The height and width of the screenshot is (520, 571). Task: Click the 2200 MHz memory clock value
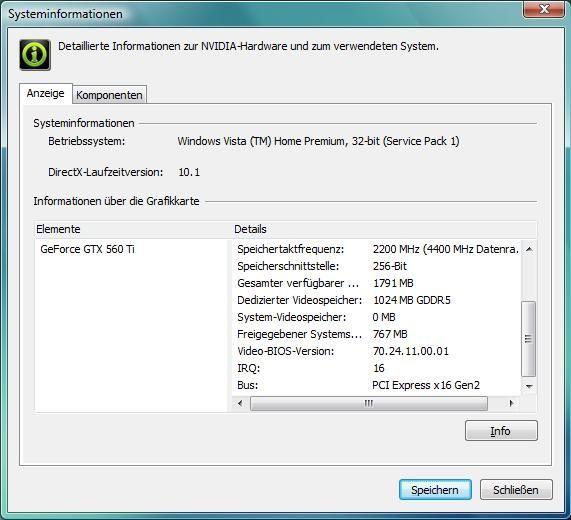pyautogui.click(x=446, y=249)
